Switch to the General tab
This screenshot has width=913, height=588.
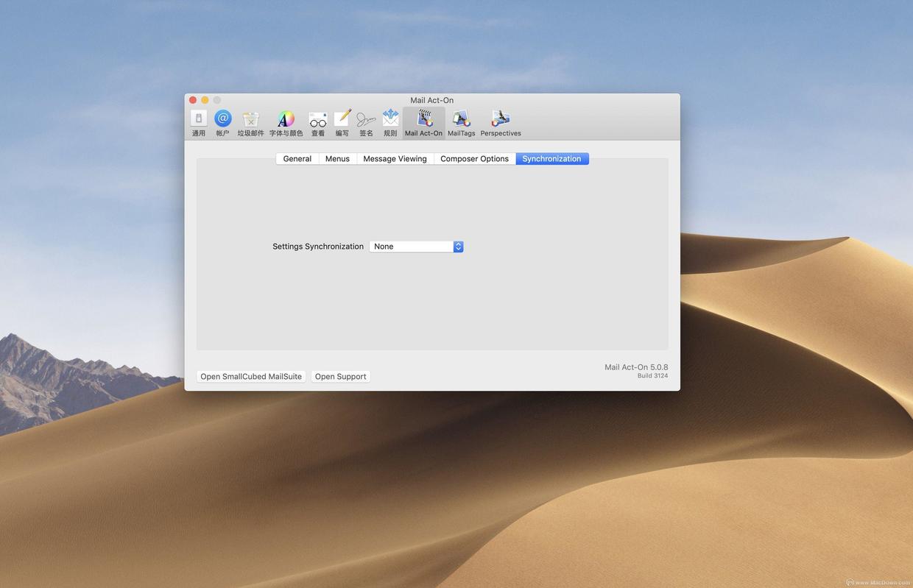click(x=297, y=159)
